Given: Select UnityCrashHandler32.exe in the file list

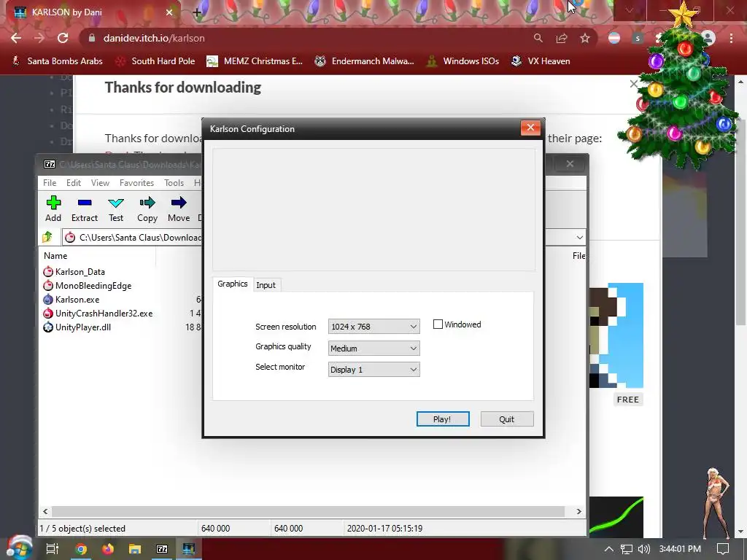Looking at the screenshot, I should pos(98,314).
